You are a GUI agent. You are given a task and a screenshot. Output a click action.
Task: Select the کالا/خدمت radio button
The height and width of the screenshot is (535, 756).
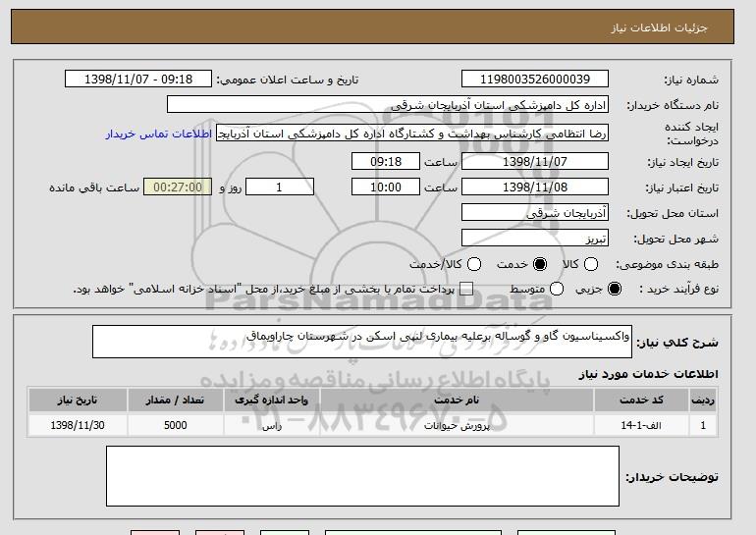(474, 264)
